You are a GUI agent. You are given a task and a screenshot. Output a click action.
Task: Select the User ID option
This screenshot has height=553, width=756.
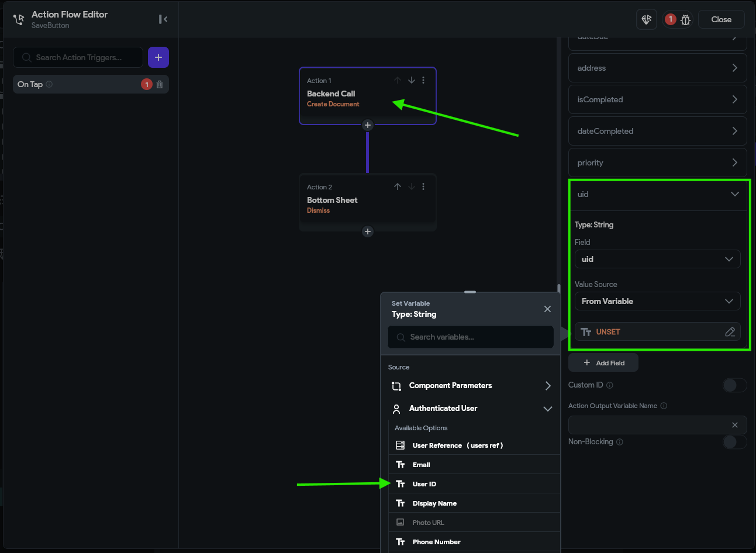(x=474, y=484)
